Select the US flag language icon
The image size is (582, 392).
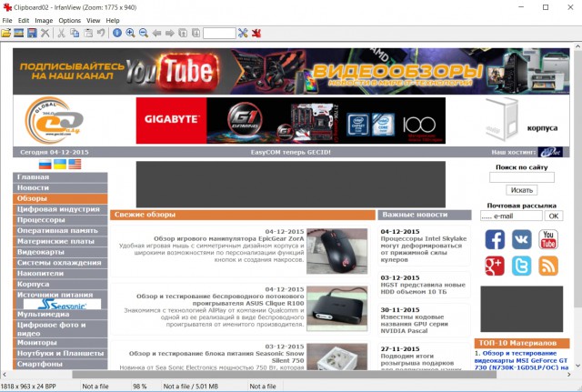coord(75,164)
